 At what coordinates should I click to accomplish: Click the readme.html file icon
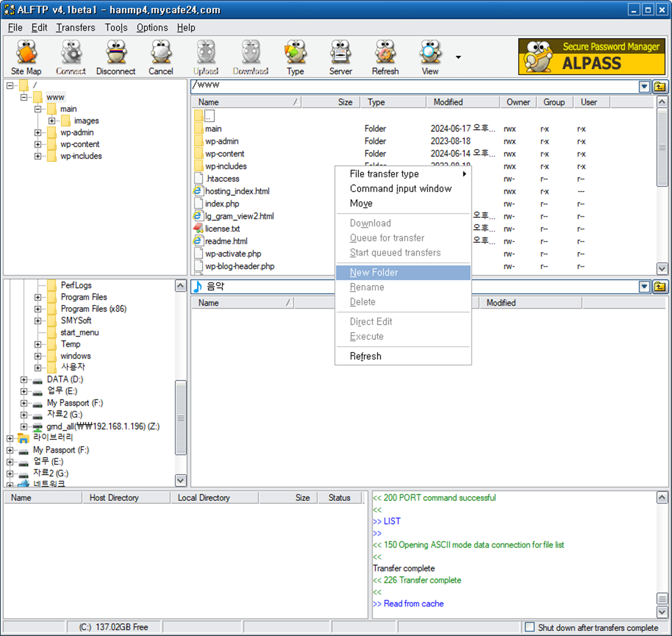click(x=198, y=241)
